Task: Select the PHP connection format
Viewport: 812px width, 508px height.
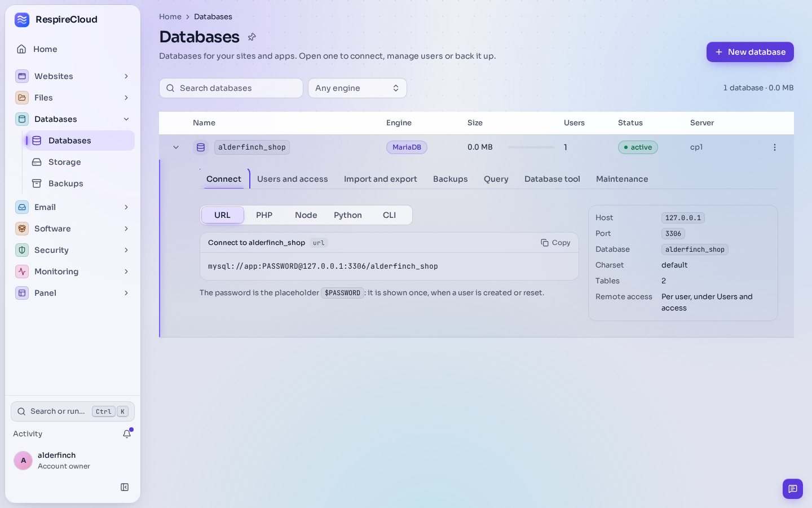Action: coord(264,215)
